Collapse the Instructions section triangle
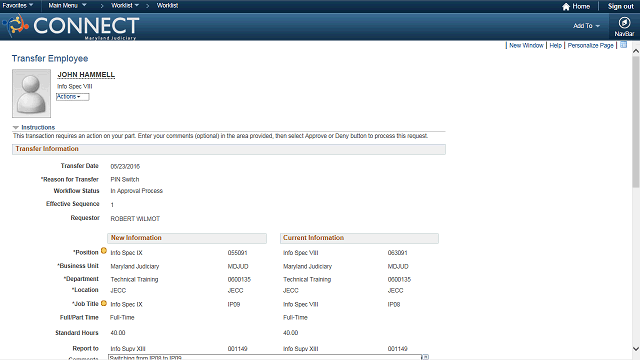Screen dimensions: 640x360 point(16,127)
